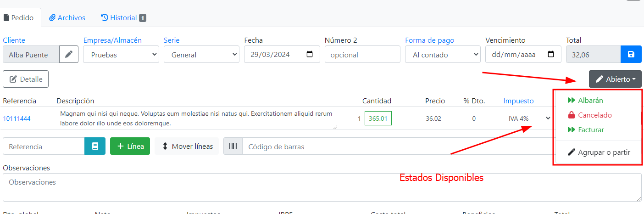Select Albarán from the status menu
The height and width of the screenshot is (214, 644).
coord(599,100)
